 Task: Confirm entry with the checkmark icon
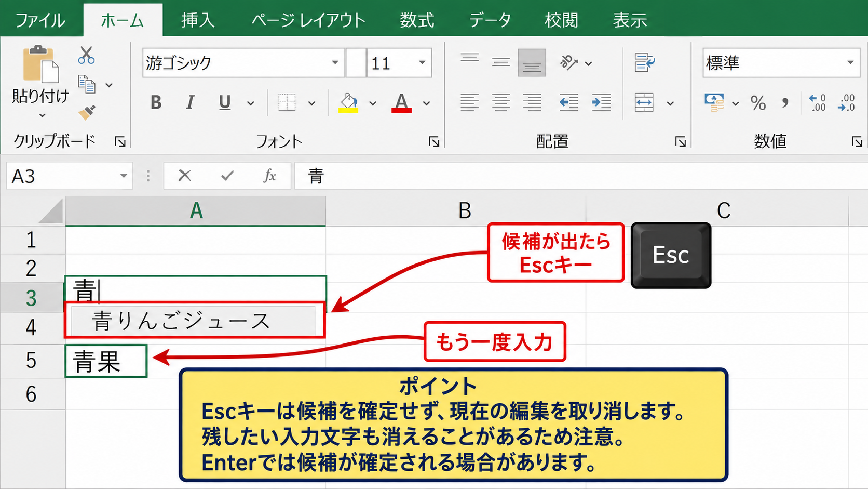(x=227, y=176)
